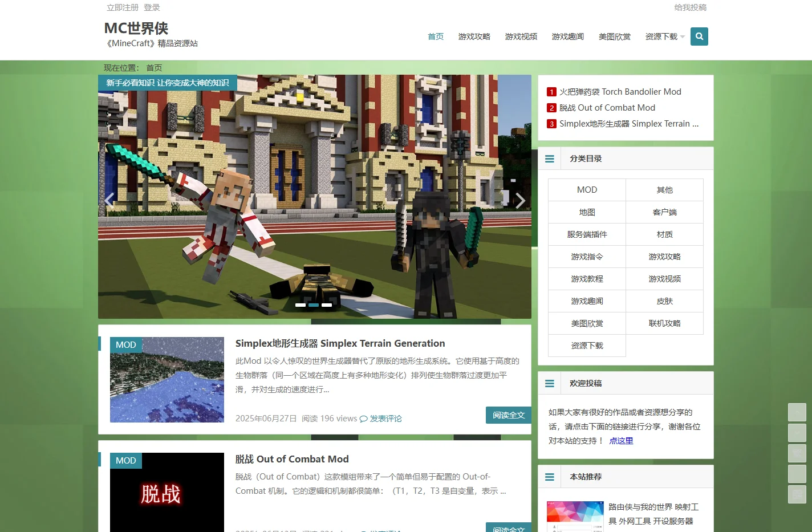Select 皮肤 category
812x532 pixels.
[x=664, y=301]
